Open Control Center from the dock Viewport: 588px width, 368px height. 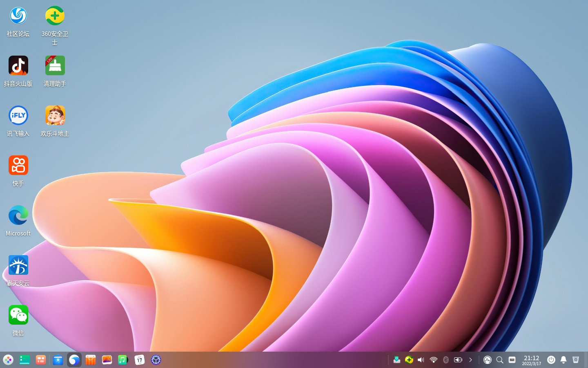click(x=156, y=360)
